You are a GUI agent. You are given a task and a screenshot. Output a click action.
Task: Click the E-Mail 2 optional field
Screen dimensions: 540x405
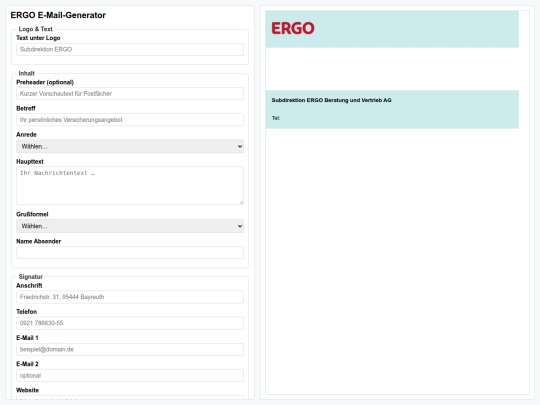pyautogui.click(x=130, y=375)
